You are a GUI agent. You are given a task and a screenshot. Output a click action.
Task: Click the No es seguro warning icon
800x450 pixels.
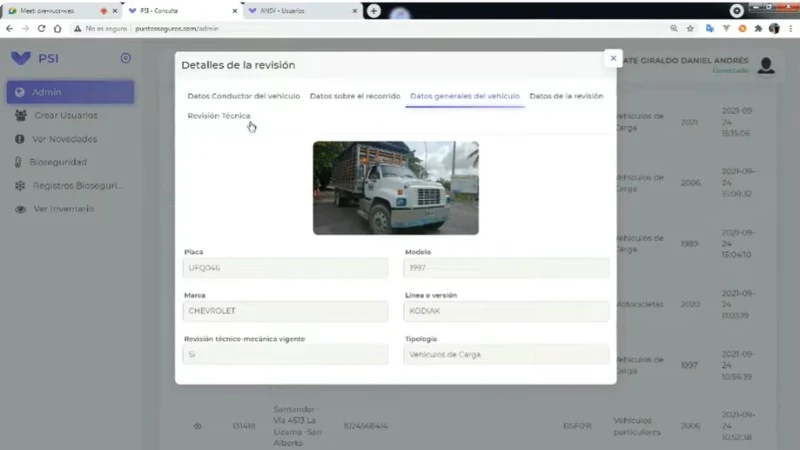point(78,29)
